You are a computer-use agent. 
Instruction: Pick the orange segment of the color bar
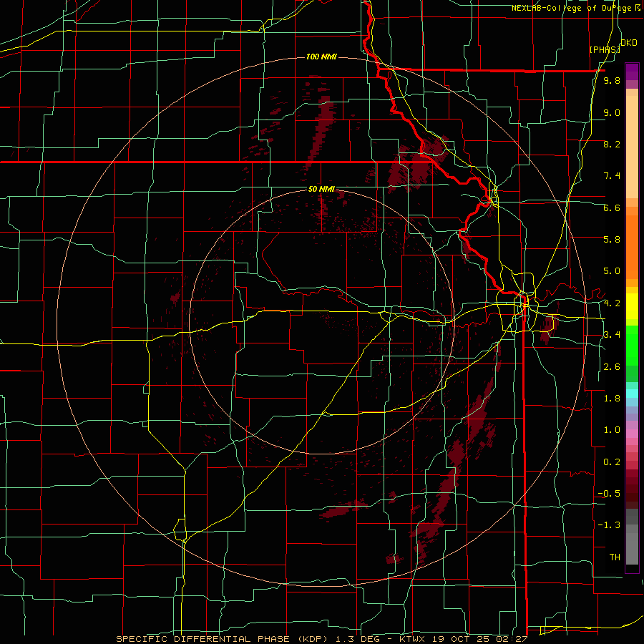point(632,246)
